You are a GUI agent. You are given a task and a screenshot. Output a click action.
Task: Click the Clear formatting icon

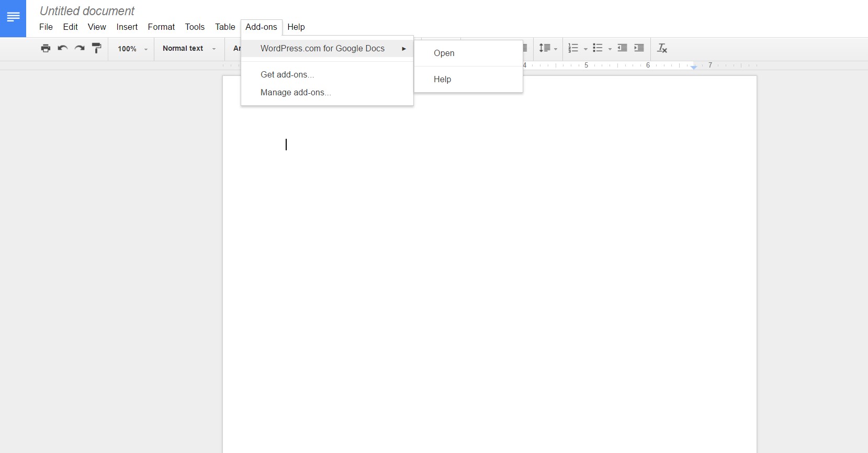[x=662, y=48]
